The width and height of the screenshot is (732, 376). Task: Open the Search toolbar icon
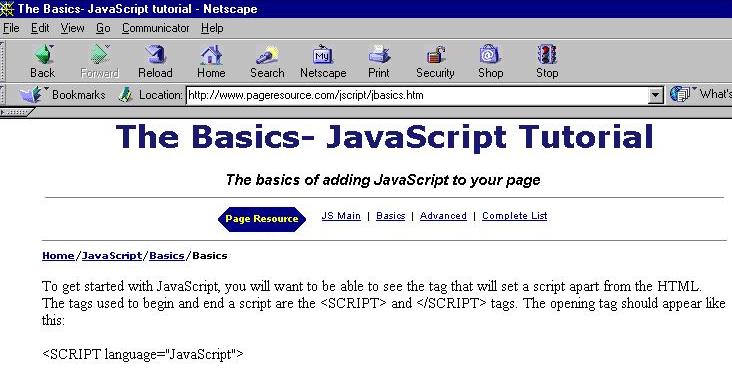point(267,55)
